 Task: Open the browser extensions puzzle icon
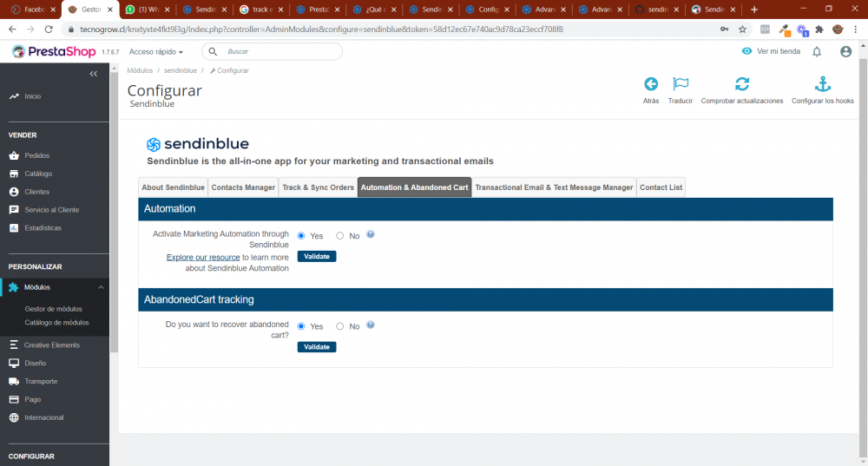[x=819, y=30]
